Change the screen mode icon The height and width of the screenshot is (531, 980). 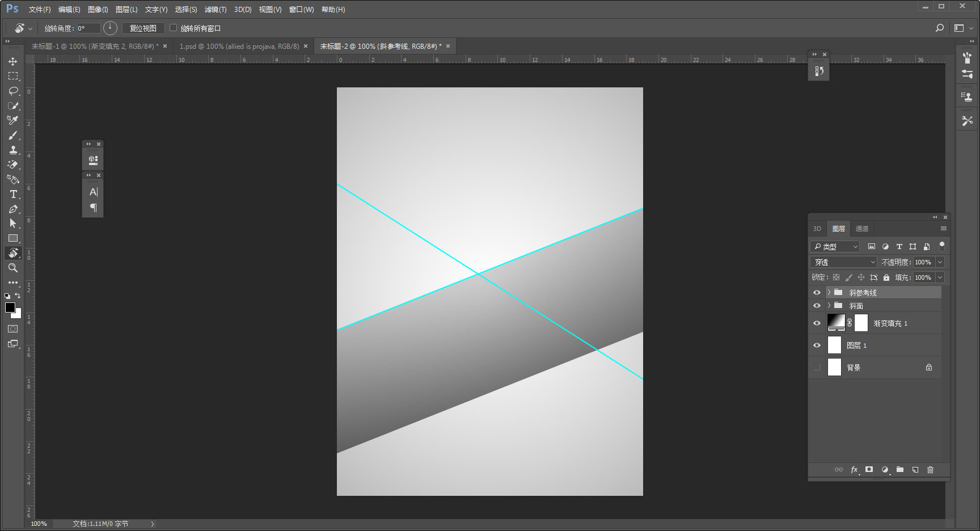tap(13, 344)
